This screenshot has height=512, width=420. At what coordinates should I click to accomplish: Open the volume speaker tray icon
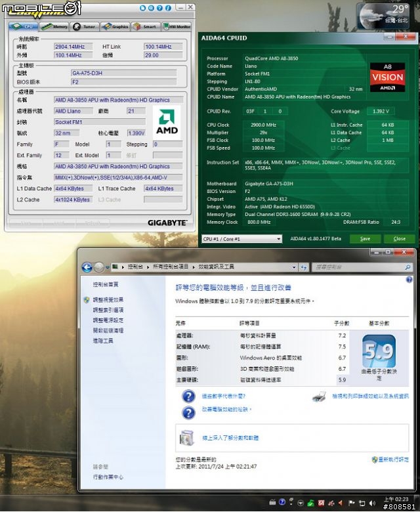[372, 503]
